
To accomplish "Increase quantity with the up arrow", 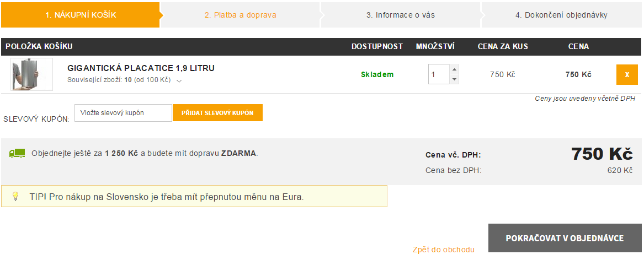I will point(454,69).
